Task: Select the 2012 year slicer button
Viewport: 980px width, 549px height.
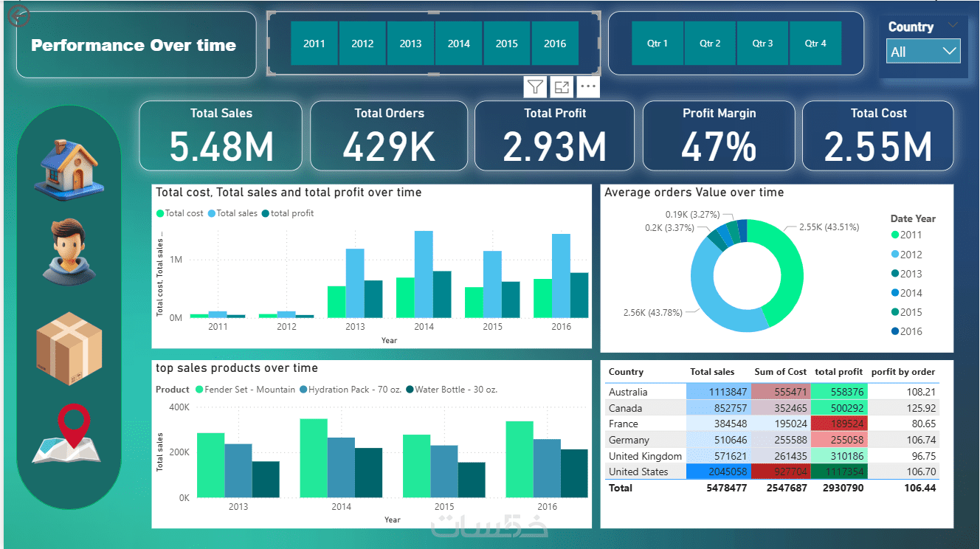Action: pos(362,44)
